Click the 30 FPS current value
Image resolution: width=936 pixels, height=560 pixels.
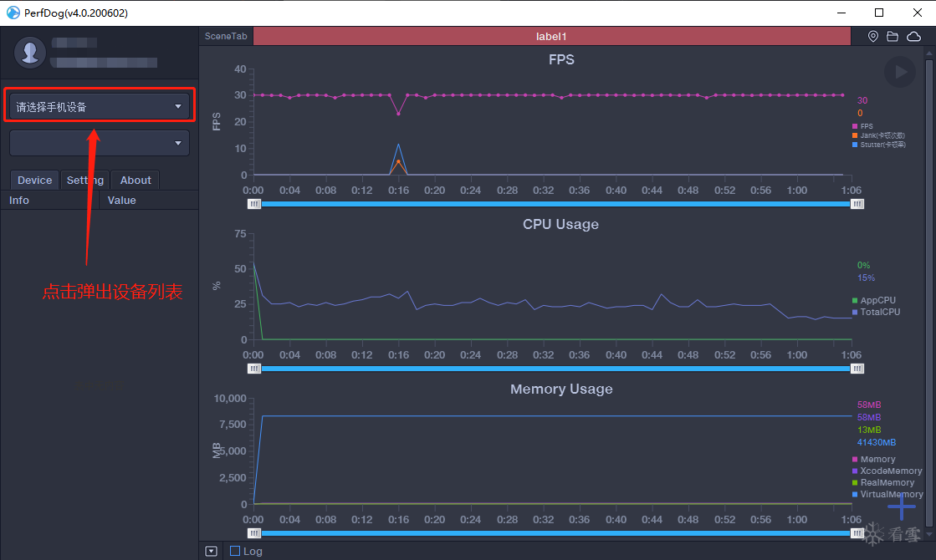click(862, 100)
